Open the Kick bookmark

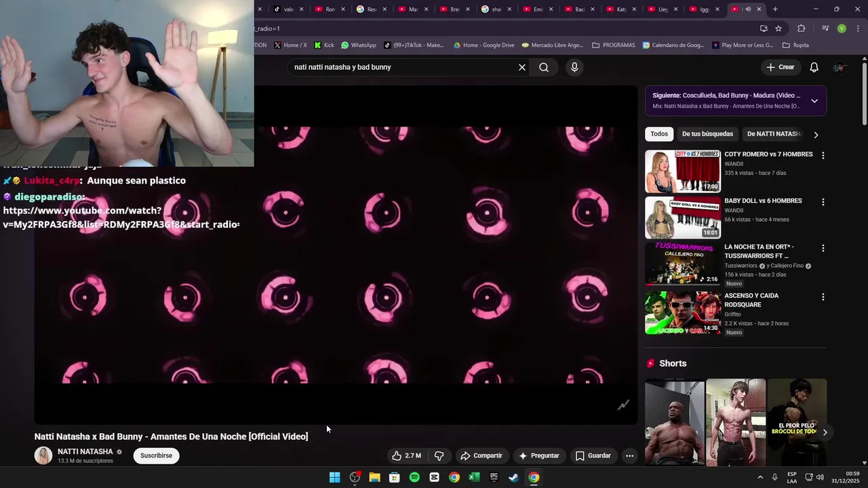[324, 45]
